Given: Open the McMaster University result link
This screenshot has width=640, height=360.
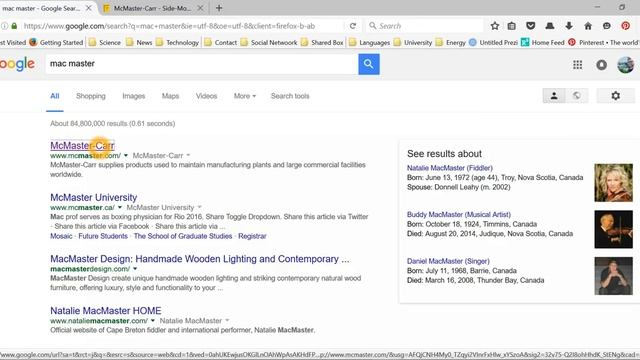Looking at the screenshot, I should (93, 197).
